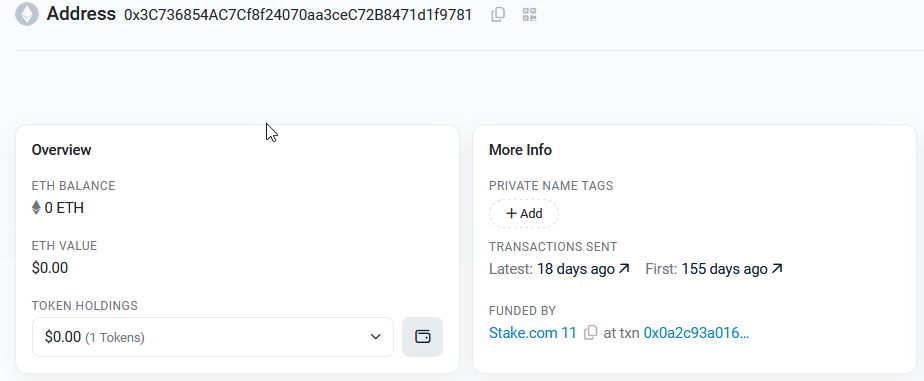
Task: View latest sent transaction, 18 days ago
Action: (576, 269)
